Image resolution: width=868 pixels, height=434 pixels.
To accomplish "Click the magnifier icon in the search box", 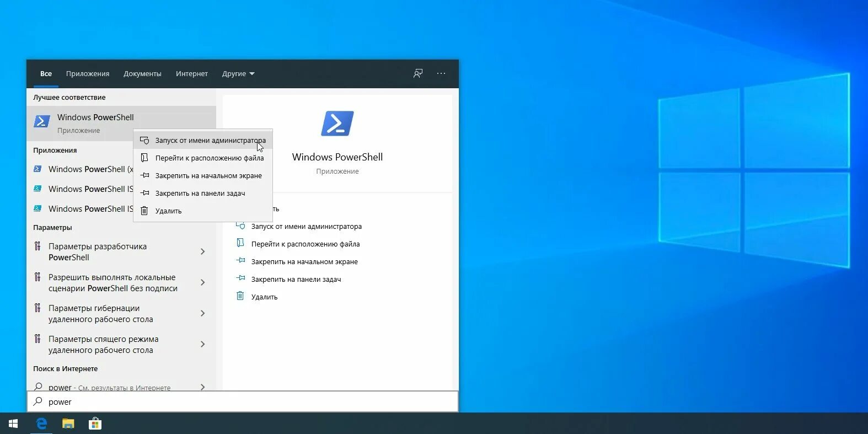I will [x=38, y=401].
